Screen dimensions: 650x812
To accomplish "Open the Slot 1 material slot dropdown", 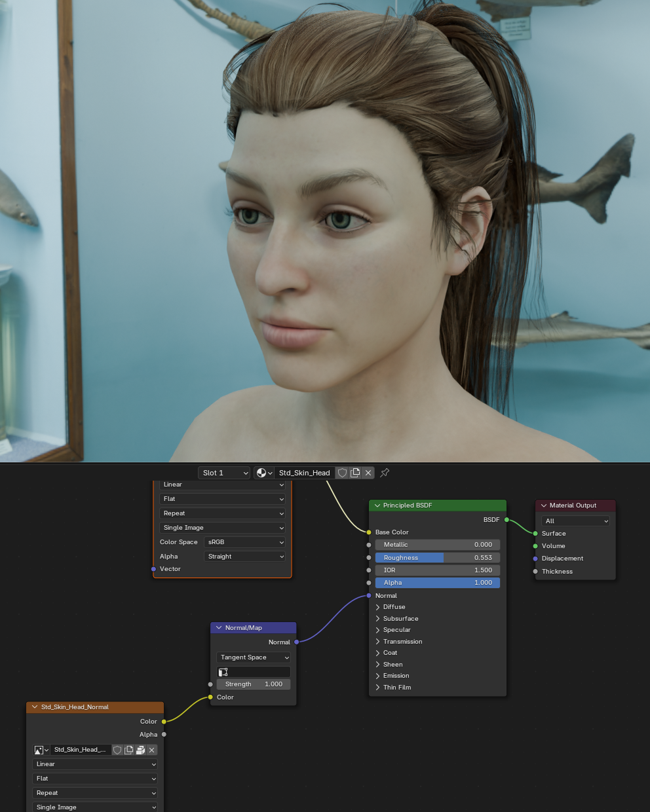I will [x=225, y=473].
